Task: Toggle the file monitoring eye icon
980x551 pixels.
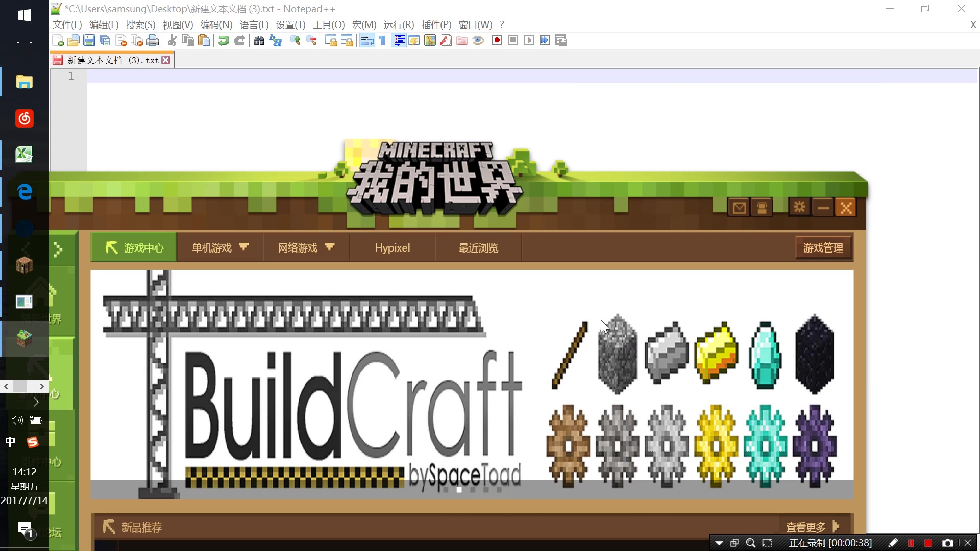Action: [478, 40]
